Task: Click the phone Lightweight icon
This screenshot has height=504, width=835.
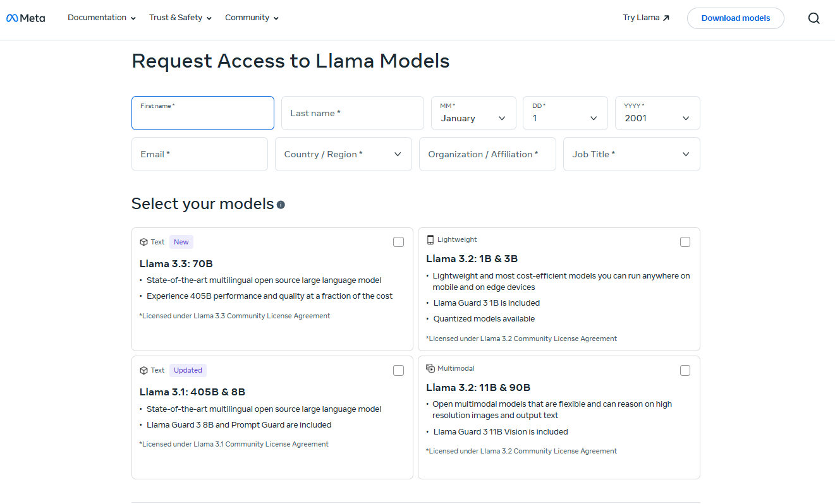Action: tap(430, 239)
